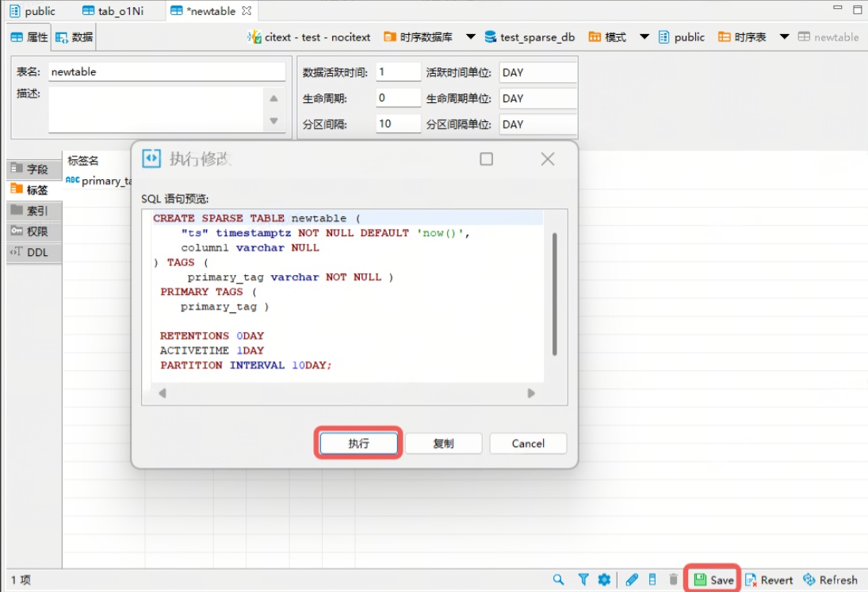Click inside the 描述 text area
The image size is (868, 592).
coord(156,109)
